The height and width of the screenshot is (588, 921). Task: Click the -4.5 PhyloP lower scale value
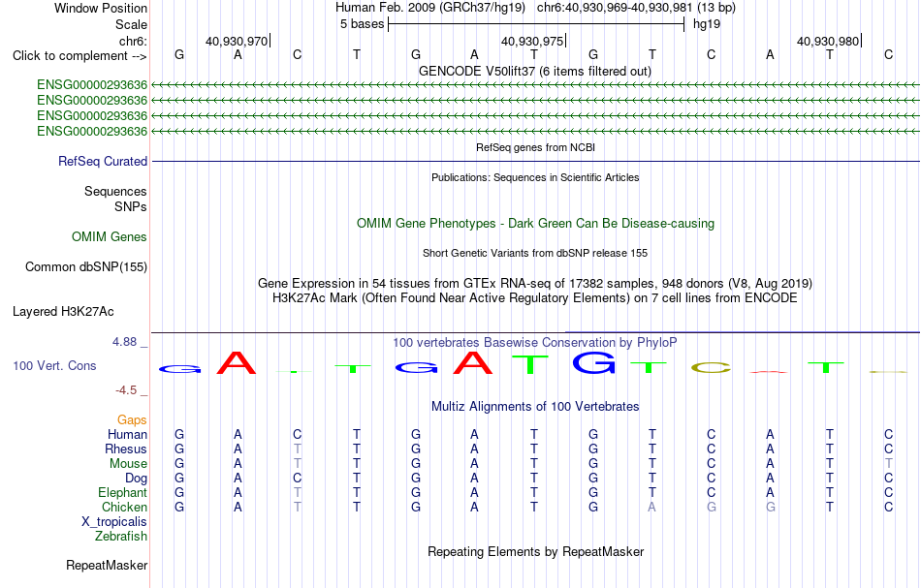point(126,389)
